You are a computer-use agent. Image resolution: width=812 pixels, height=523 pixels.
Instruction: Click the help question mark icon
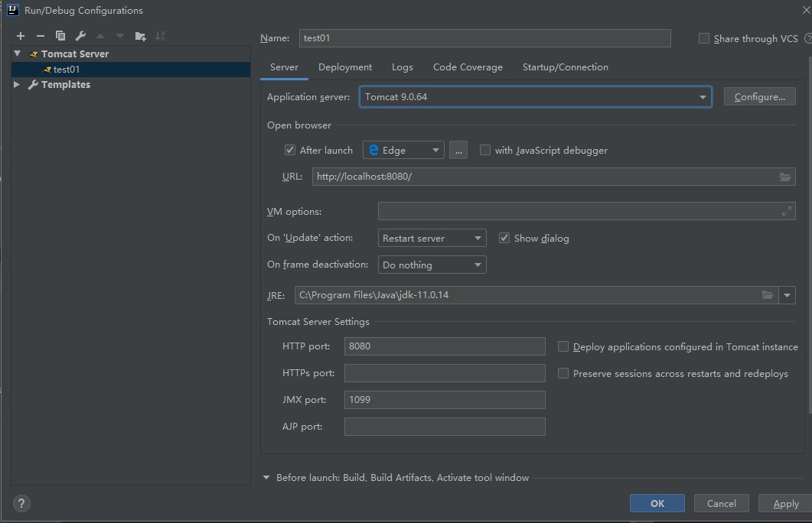click(x=21, y=503)
